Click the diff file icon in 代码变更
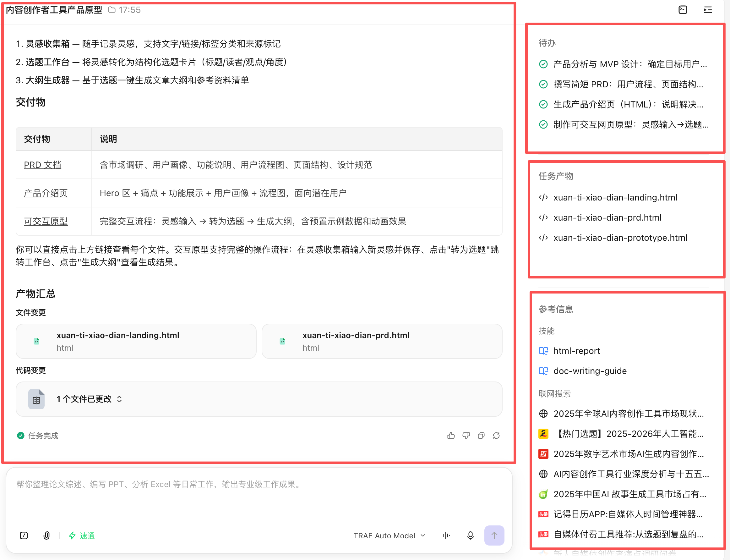This screenshot has width=730, height=560. tap(36, 399)
